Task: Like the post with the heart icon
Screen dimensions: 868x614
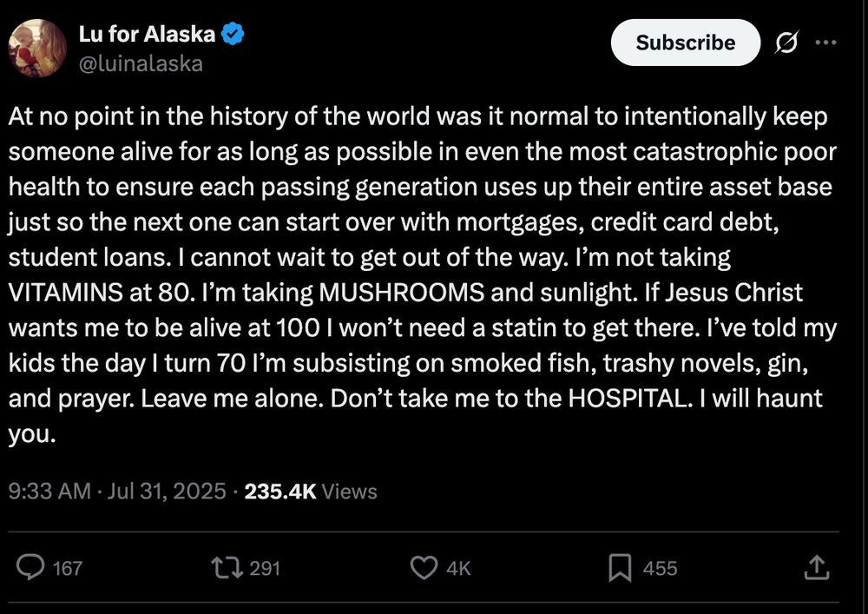Action: pos(424,567)
